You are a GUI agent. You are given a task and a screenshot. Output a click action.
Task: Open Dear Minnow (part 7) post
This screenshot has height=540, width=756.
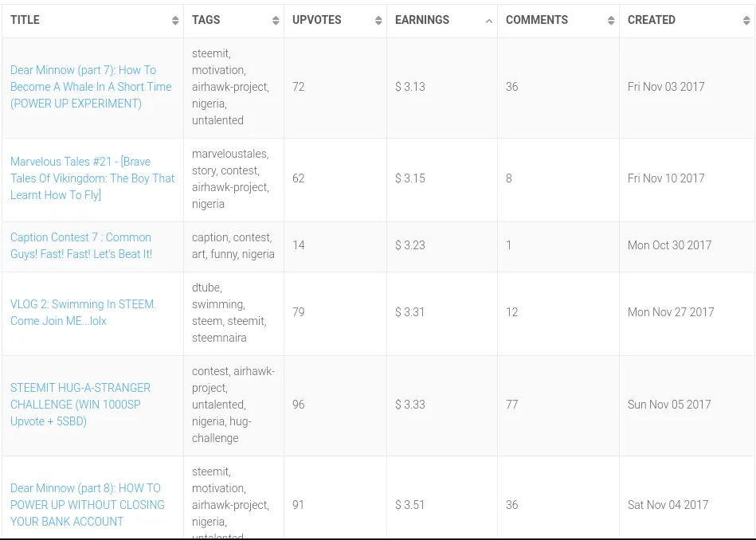pyautogui.click(x=91, y=87)
